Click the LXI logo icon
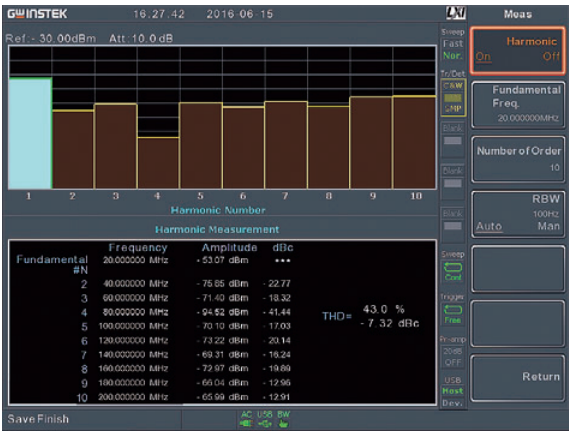This screenshot has height=435, width=573. pyautogui.click(x=456, y=13)
